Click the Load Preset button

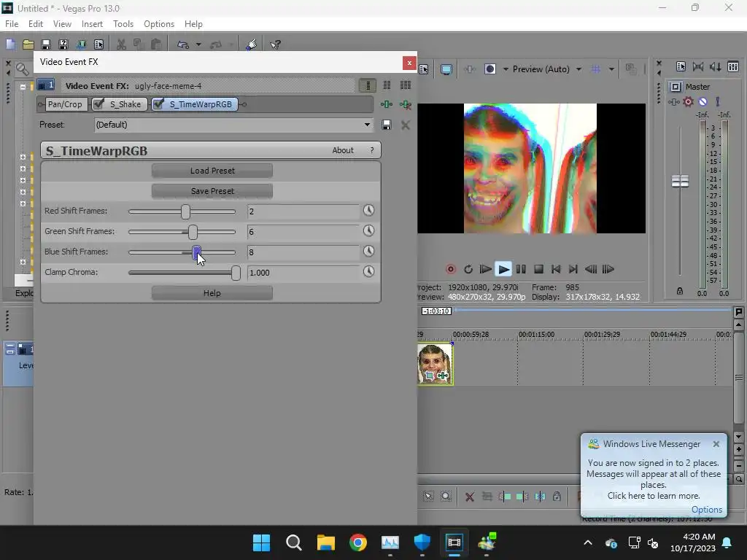tap(212, 171)
